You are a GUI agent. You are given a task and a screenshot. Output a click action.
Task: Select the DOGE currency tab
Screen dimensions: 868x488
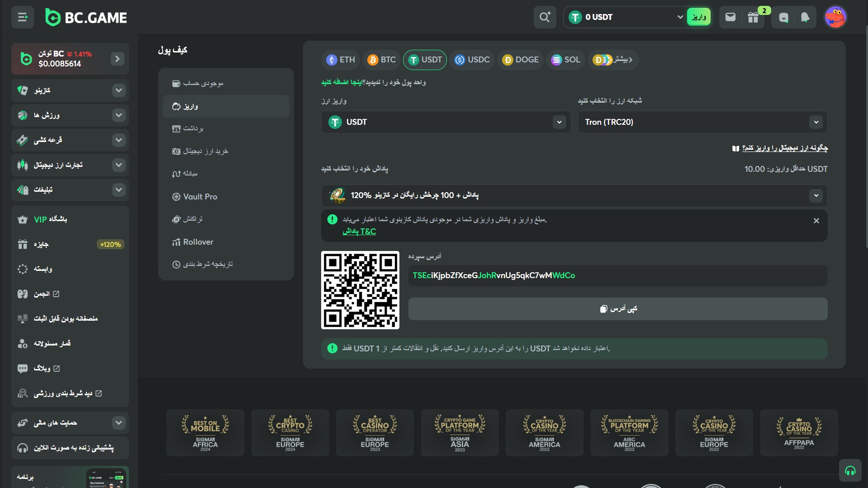pyautogui.click(x=521, y=60)
